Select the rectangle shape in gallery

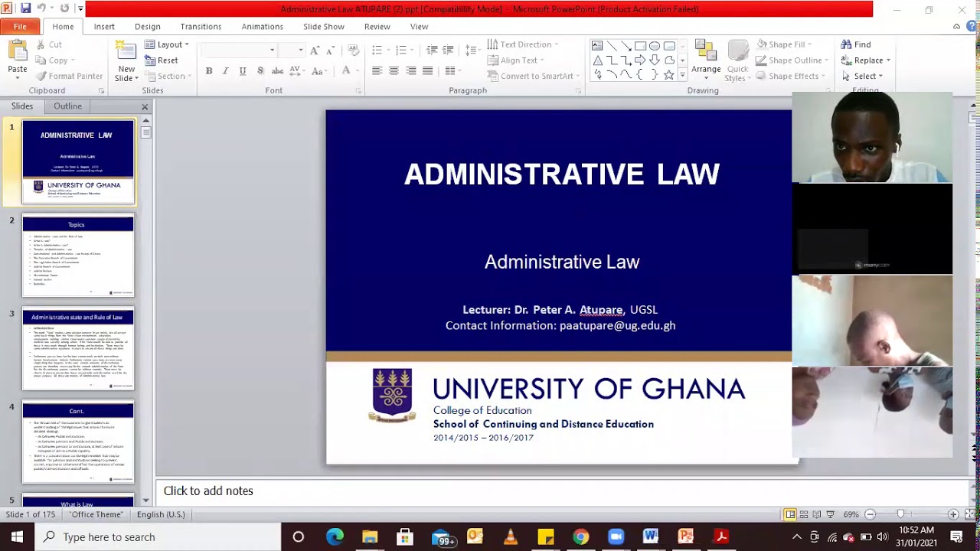click(x=640, y=46)
